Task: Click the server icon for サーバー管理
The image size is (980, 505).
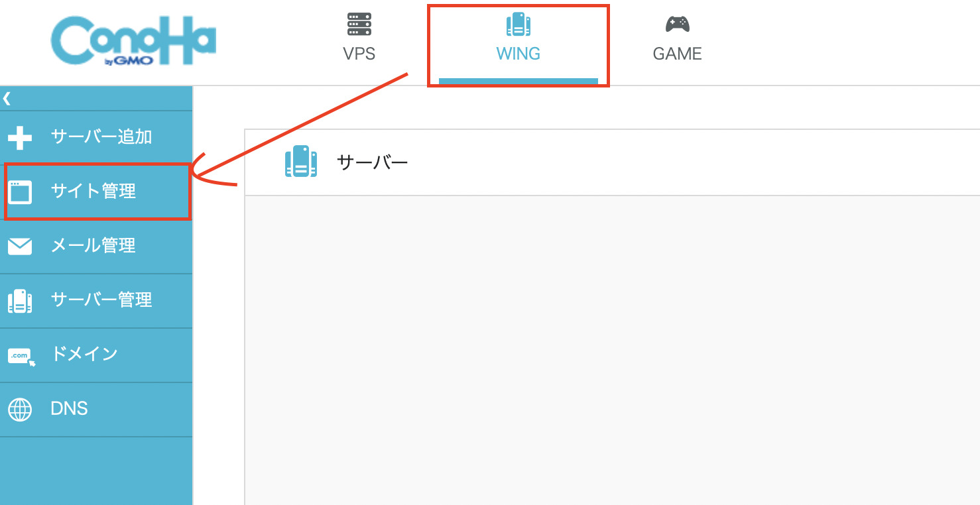Action: 20,301
